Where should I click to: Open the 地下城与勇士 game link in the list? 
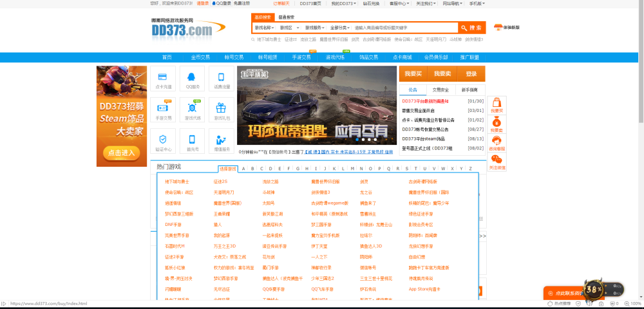(x=177, y=182)
